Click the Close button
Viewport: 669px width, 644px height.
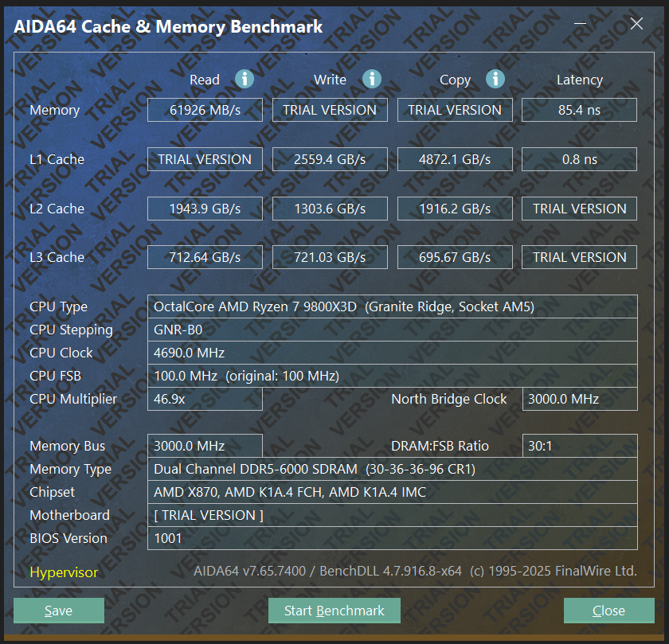(608, 611)
